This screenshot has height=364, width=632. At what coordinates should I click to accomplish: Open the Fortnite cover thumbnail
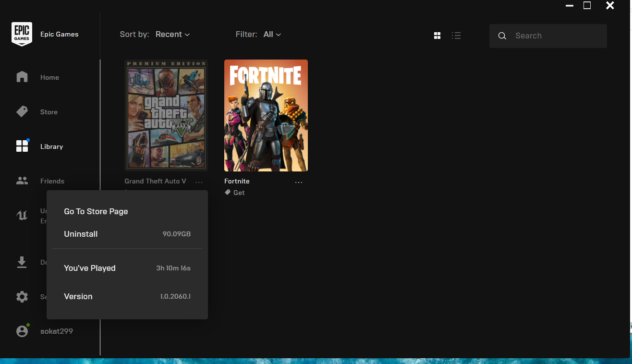point(266,115)
